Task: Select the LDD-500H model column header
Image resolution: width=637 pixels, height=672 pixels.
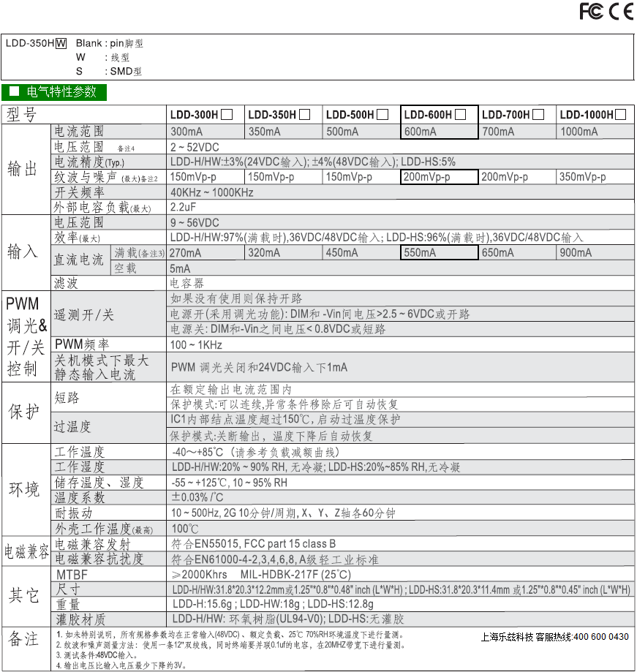Action: click(x=361, y=114)
